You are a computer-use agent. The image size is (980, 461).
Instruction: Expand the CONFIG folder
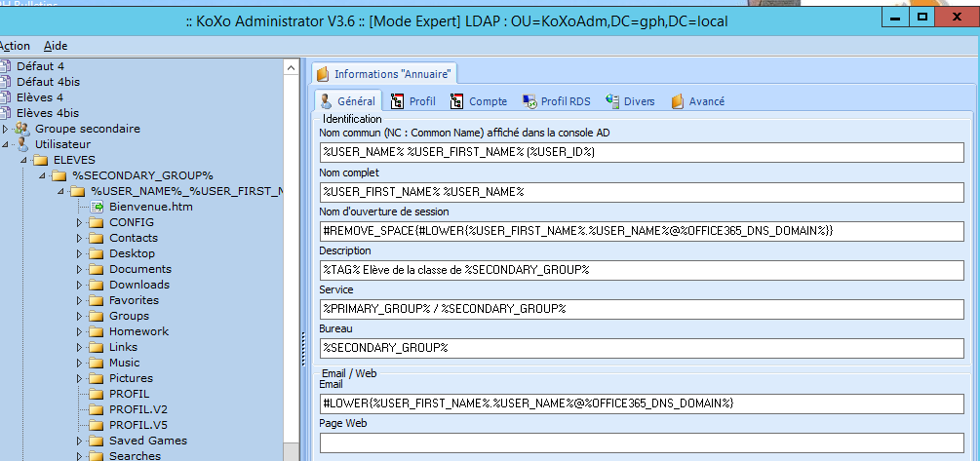(79, 222)
